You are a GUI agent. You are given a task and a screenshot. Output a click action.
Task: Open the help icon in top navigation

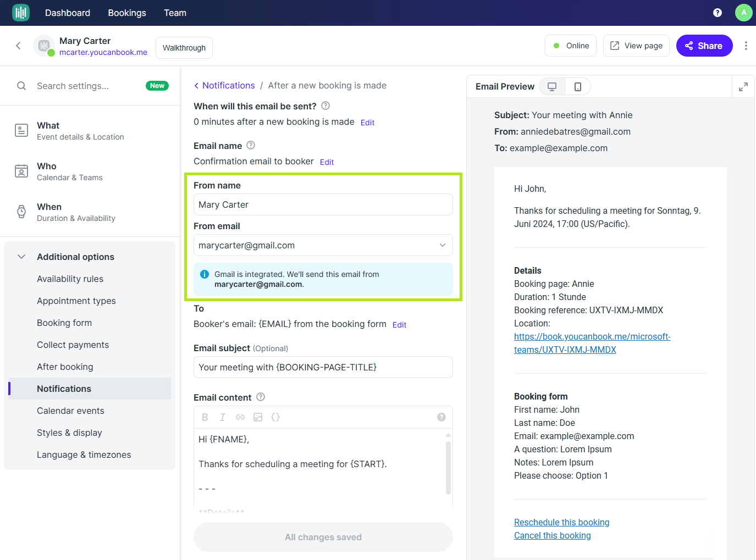pyautogui.click(x=717, y=13)
